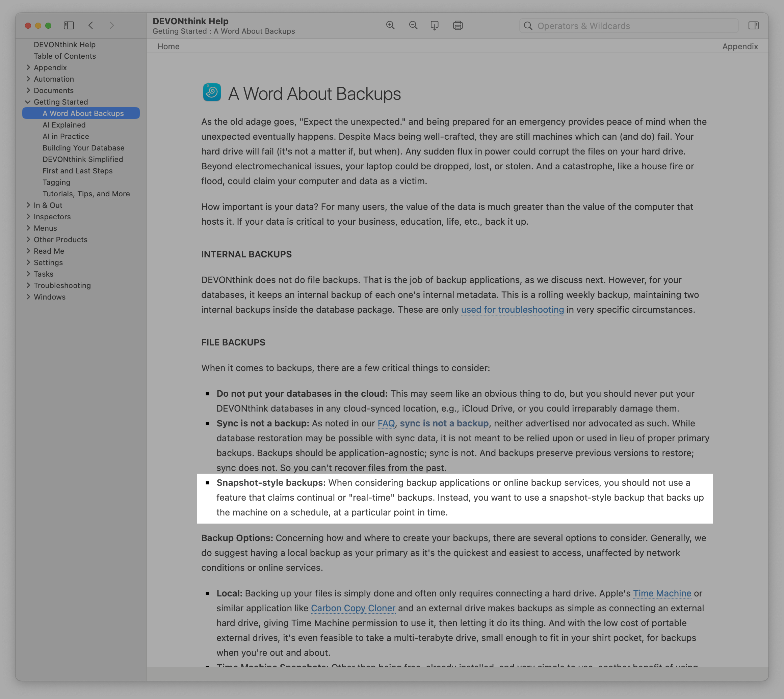Viewport: 784px width, 699px height.
Task: Go back with the left arrow
Action: (x=91, y=25)
